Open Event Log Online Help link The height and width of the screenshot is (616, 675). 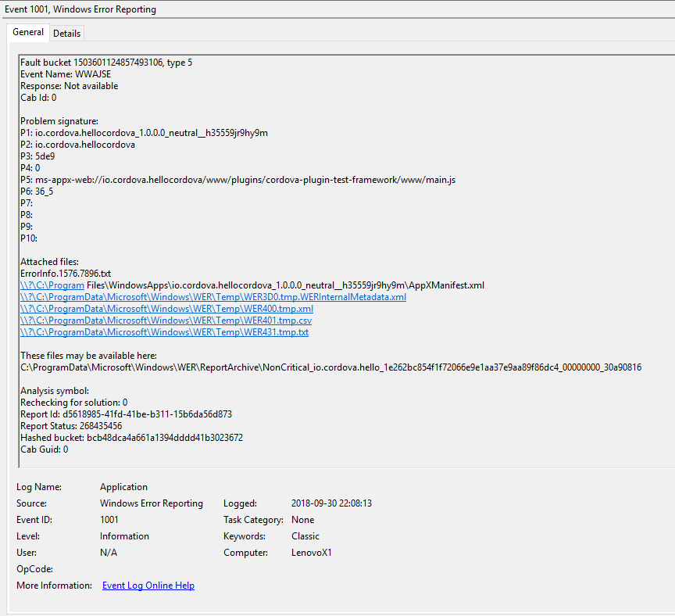(x=148, y=586)
